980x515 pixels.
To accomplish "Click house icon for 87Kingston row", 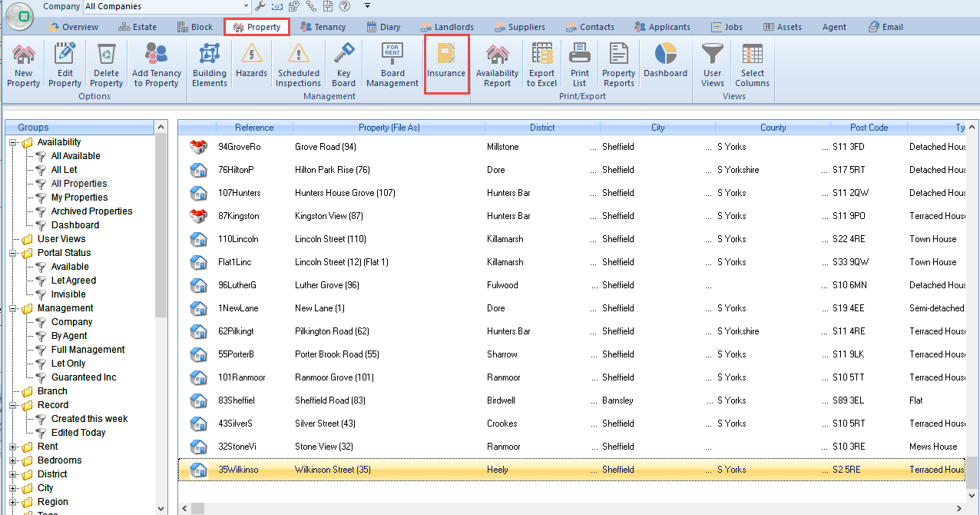I will (x=199, y=216).
